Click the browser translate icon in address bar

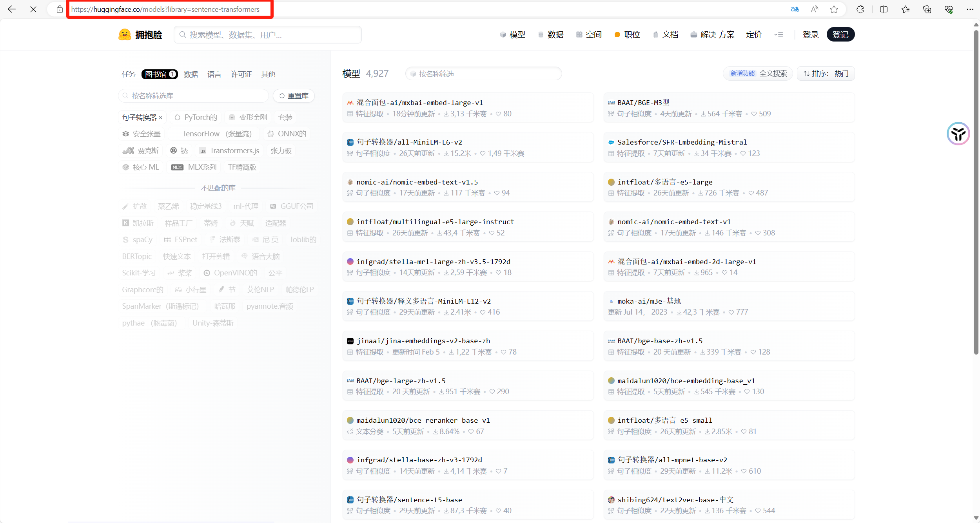[795, 9]
